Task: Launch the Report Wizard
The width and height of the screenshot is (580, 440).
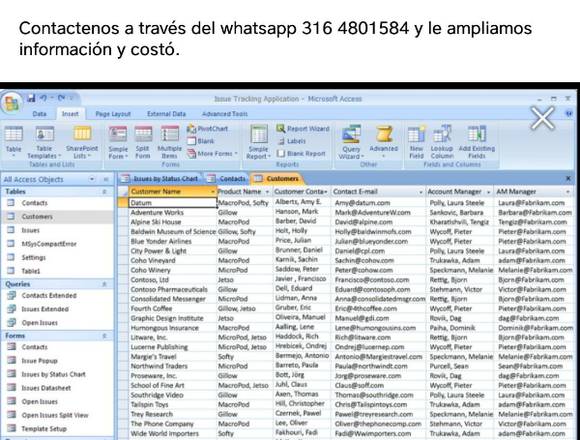Action: [303, 128]
